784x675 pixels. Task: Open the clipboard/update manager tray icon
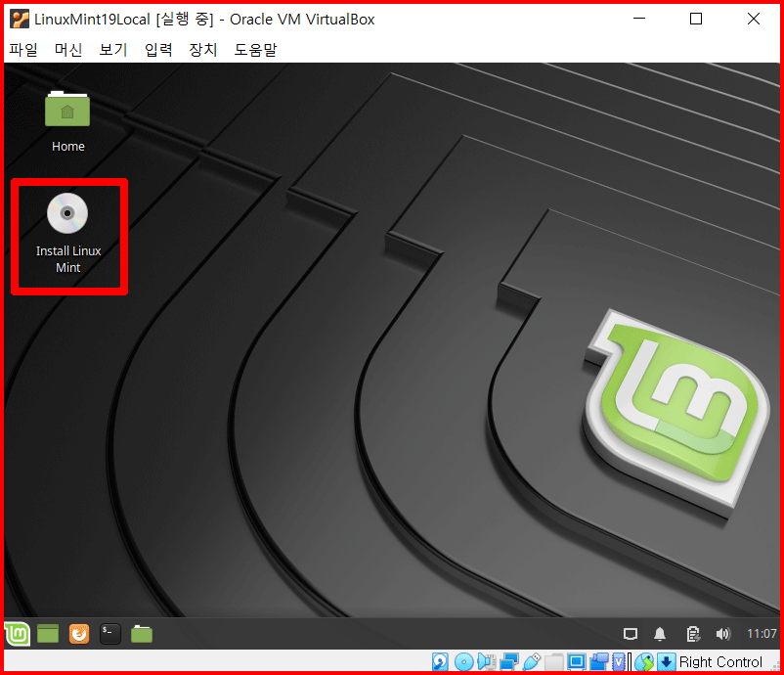pos(693,634)
